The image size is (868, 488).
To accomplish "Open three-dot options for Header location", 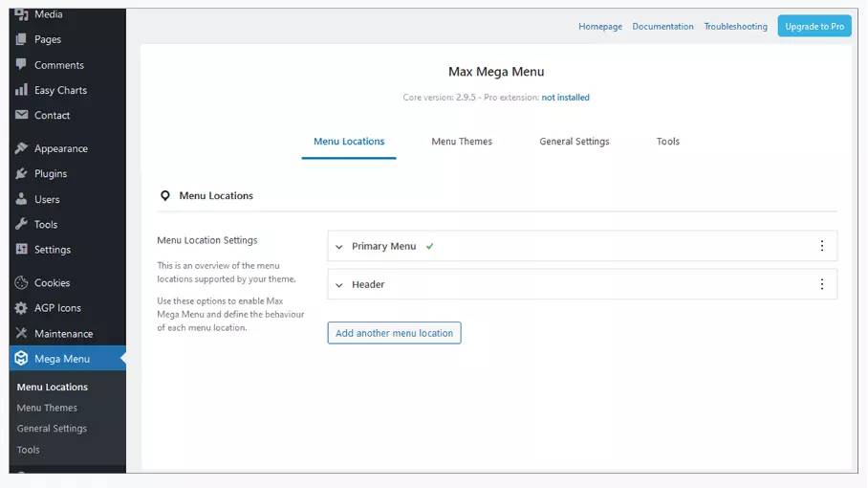I will click(x=821, y=284).
